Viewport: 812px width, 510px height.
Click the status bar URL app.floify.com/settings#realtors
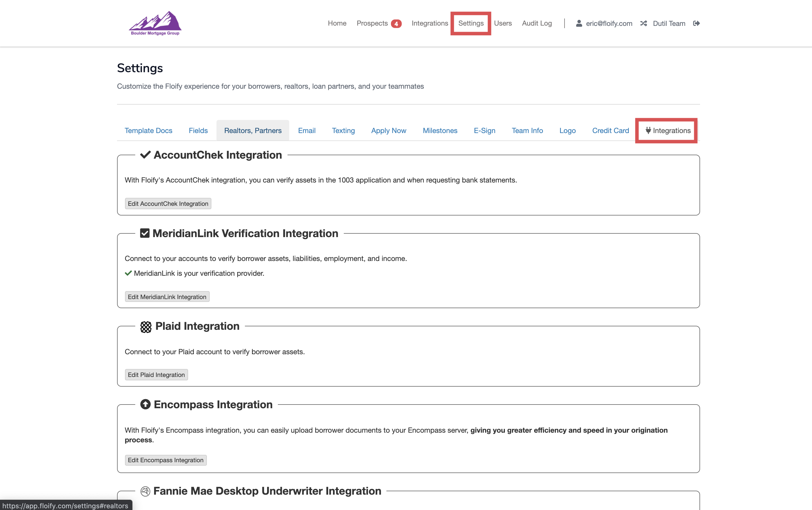[65, 506]
